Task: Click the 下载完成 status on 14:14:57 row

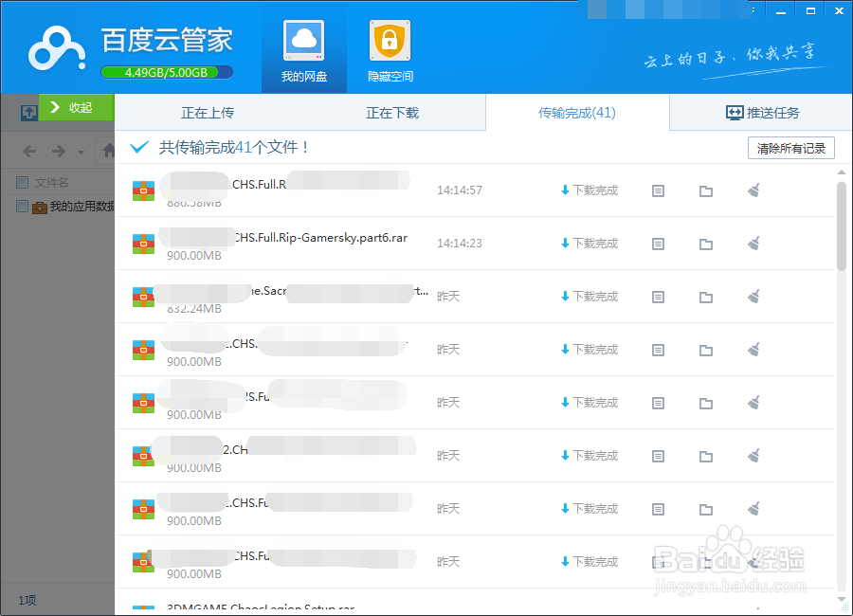Action: coord(590,190)
